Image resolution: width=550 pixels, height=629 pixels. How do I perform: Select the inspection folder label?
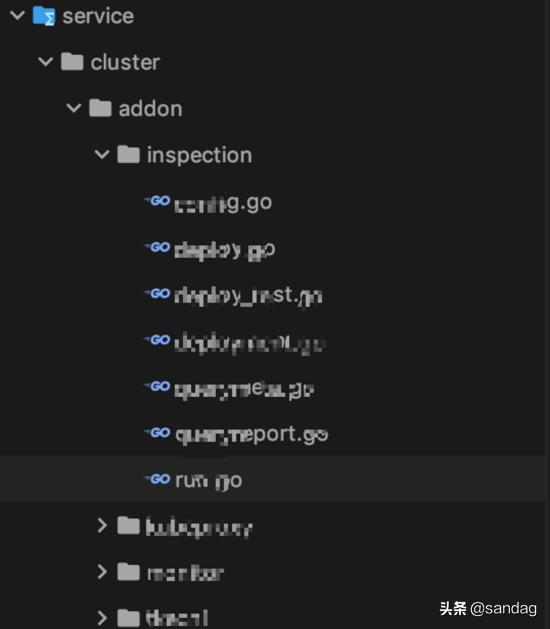199,155
